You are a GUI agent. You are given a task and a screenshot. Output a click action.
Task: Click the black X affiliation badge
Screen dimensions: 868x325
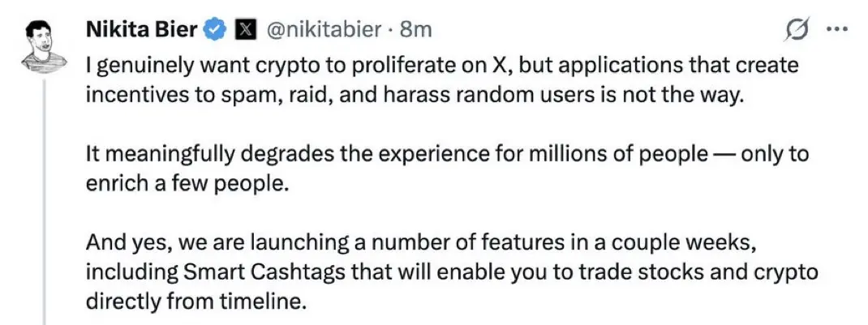click(x=244, y=30)
